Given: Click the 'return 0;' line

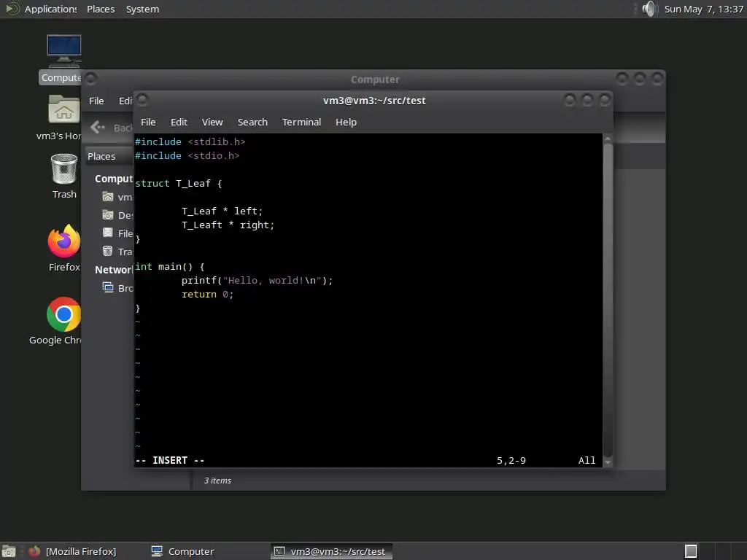Looking at the screenshot, I should click(207, 295).
